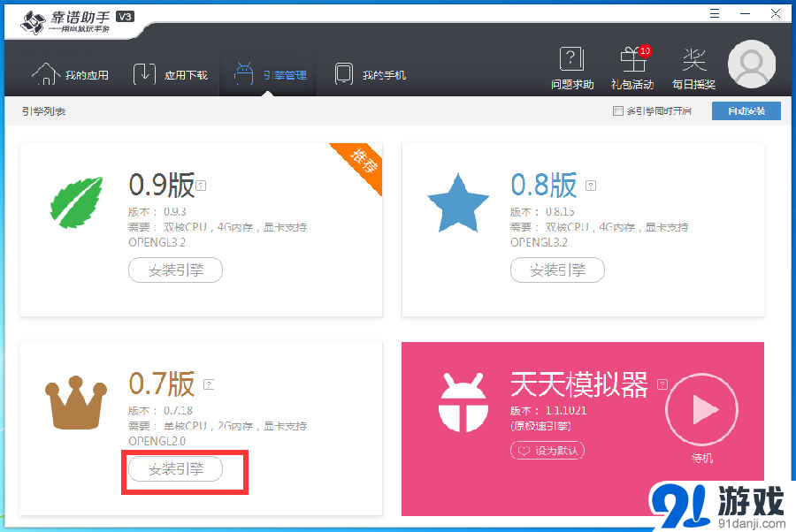
Task: Click the 天天模拟器 title text
Action: [579, 384]
